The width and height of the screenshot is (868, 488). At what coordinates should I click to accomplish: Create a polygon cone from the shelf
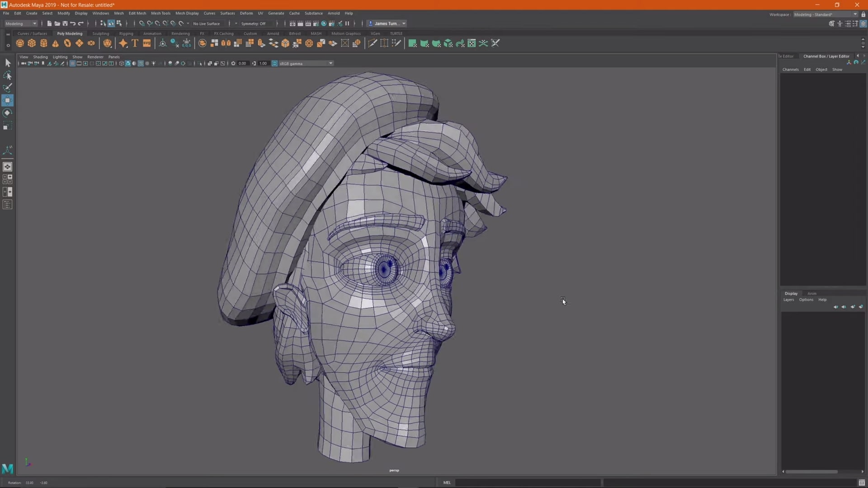pyautogui.click(x=55, y=43)
